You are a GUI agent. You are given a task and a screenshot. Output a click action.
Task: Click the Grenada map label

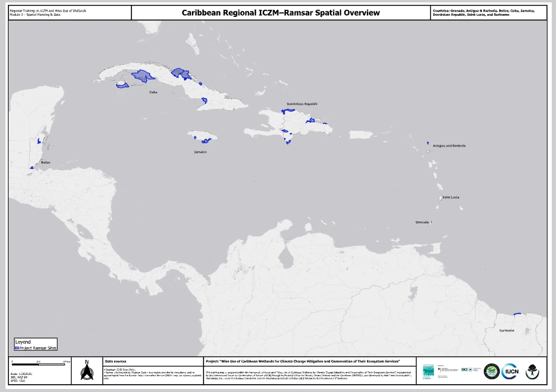click(x=422, y=222)
